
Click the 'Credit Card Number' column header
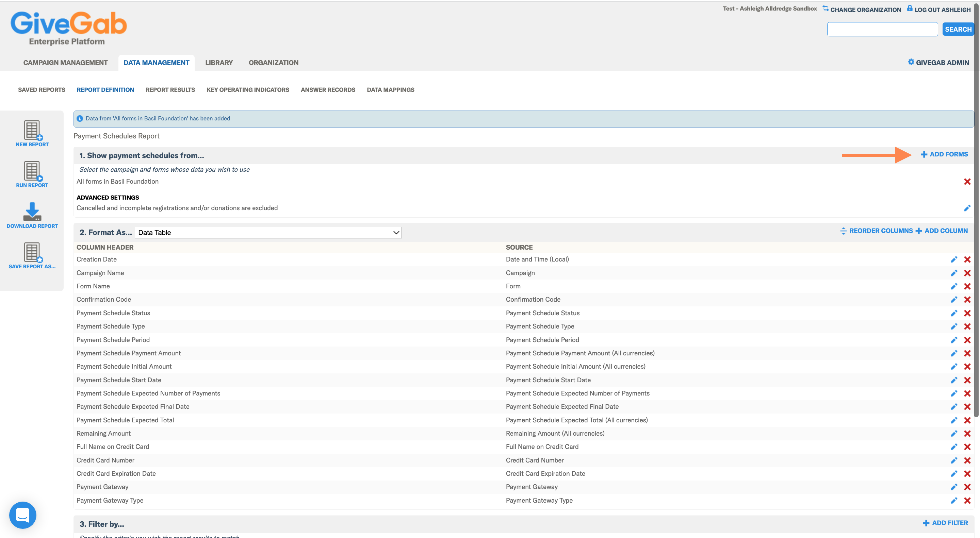point(105,460)
